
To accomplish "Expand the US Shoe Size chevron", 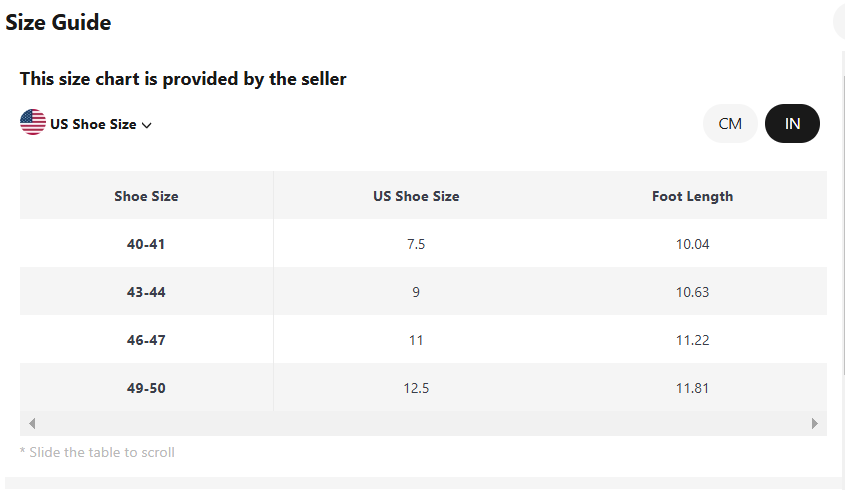I will [147, 126].
